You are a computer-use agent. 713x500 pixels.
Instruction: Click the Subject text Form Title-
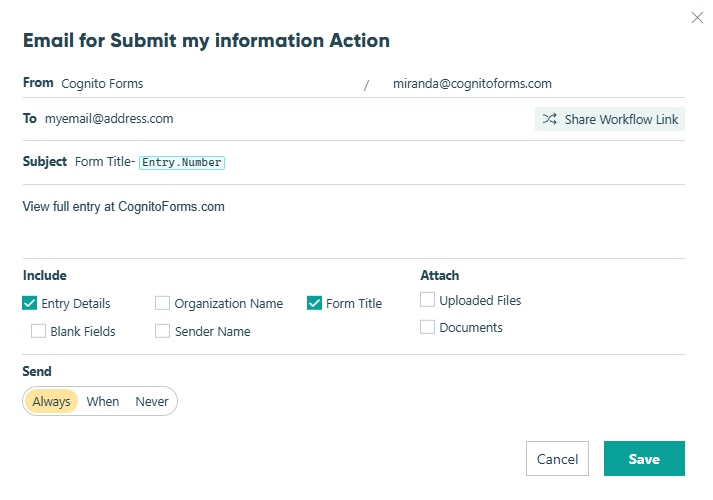click(105, 162)
